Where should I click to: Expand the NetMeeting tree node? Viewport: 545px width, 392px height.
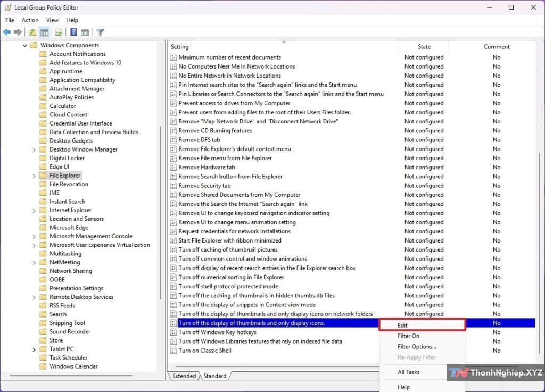[34, 263]
